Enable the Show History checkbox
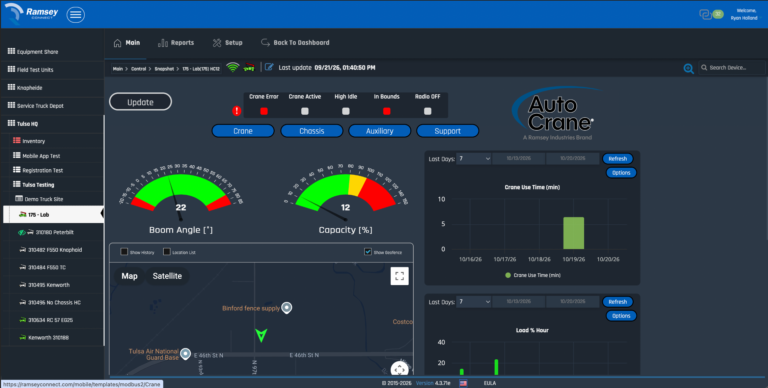 124,252
